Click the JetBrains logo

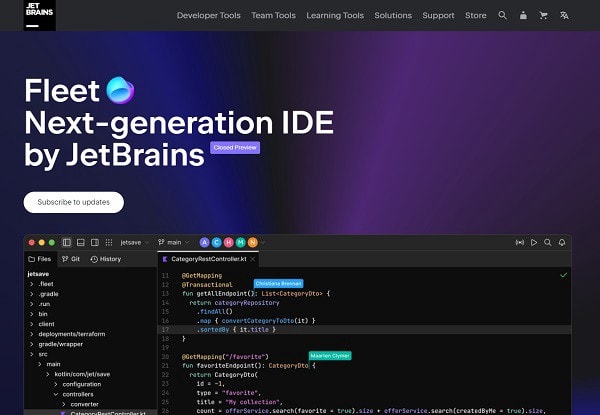point(39,15)
